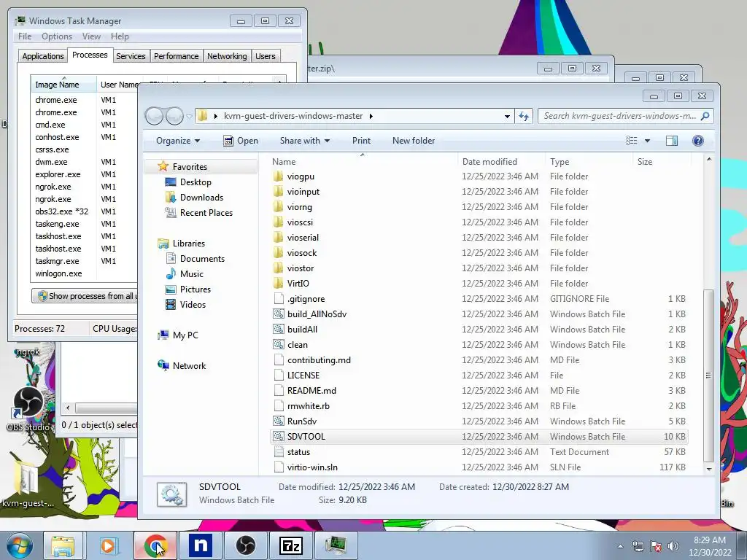Open the File menu in Task Manager

pyautogui.click(x=25, y=36)
